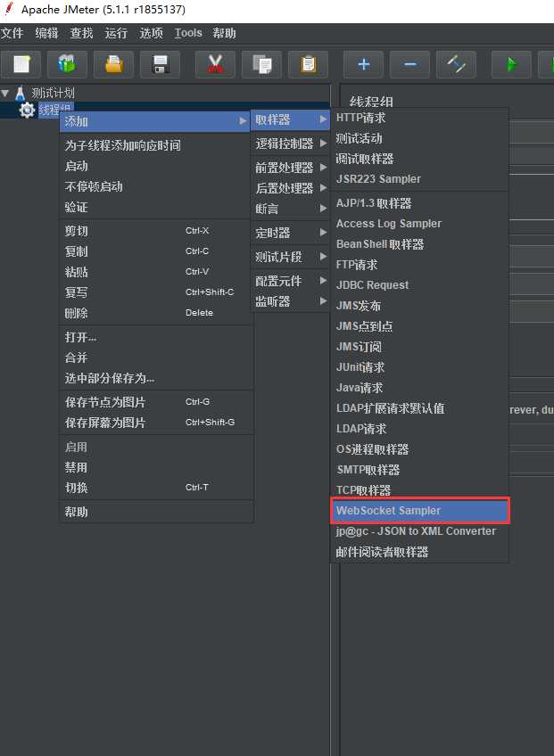Select 禁用 in context menu

coord(156,467)
